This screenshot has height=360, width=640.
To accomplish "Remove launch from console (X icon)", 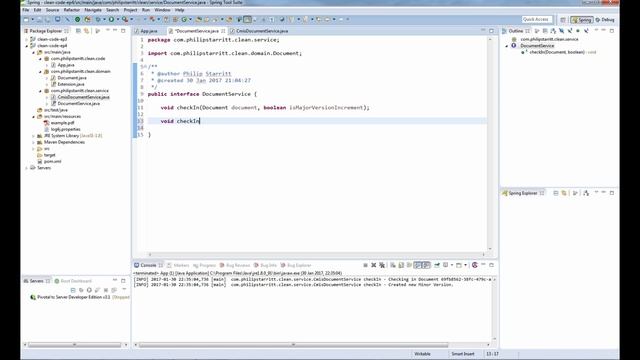I will (373, 265).
